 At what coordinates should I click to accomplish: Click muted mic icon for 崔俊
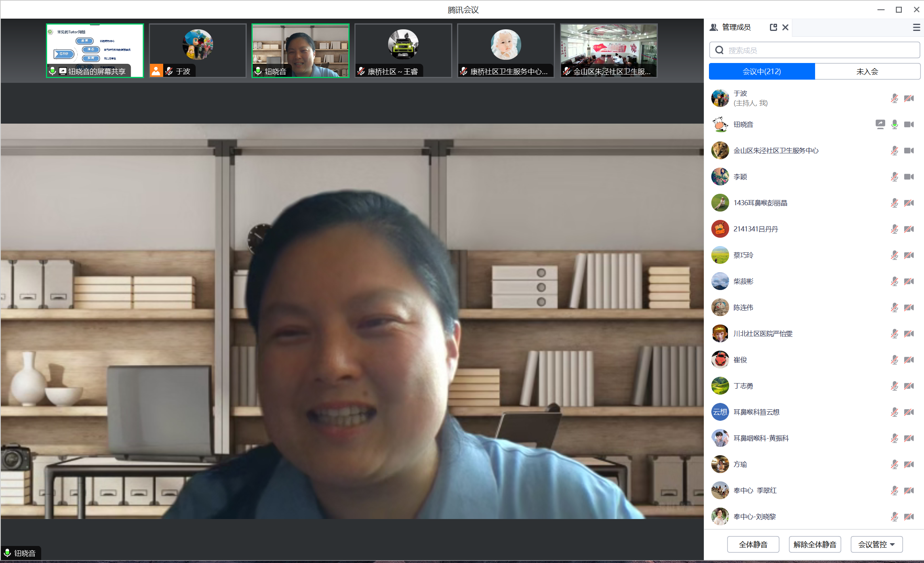[894, 360]
